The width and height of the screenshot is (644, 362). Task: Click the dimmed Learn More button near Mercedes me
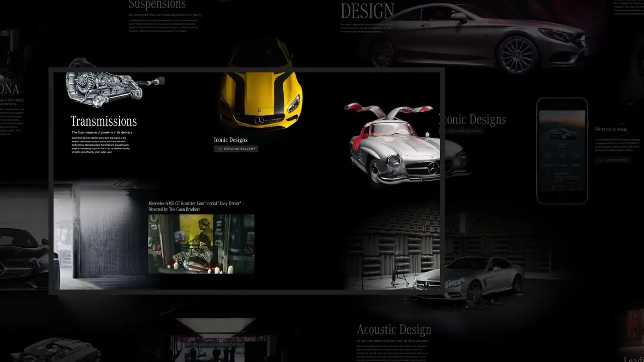coord(612,160)
